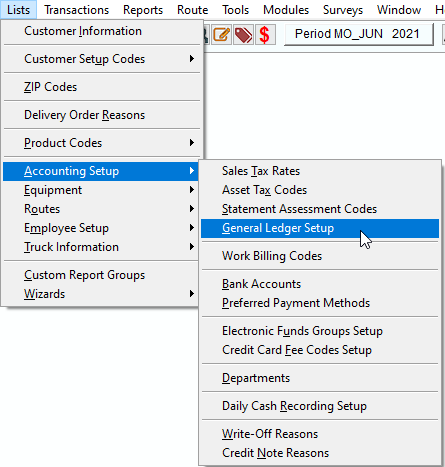The width and height of the screenshot is (445, 467).
Task: Expand the Equipment submenu
Action: (x=102, y=190)
